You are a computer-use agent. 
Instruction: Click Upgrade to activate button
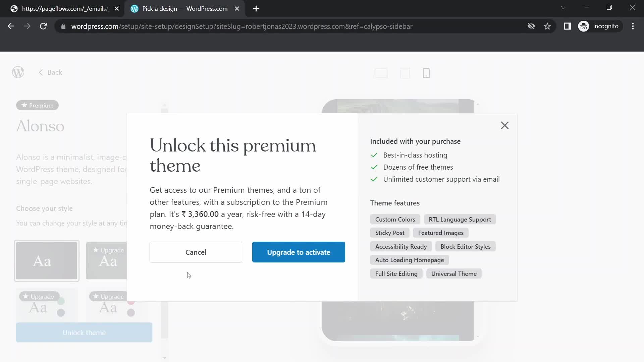click(299, 252)
